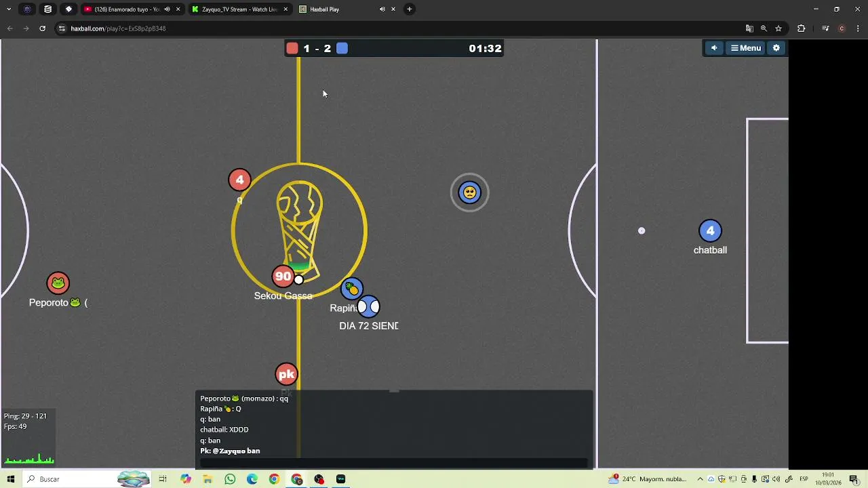Click the green ping graph

29,459
